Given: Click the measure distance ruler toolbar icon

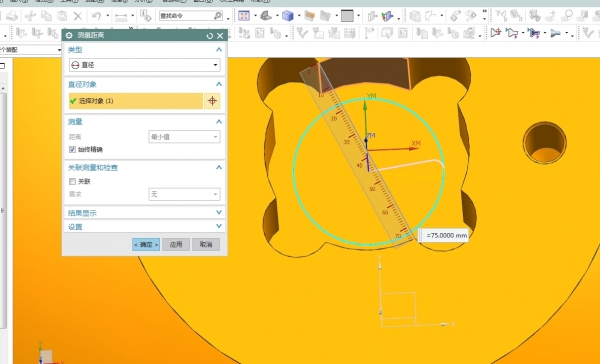Looking at the screenshot, I should tap(121, 16).
